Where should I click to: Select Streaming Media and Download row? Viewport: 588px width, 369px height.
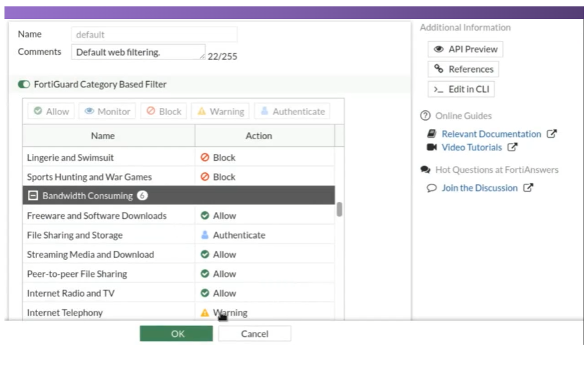(x=178, y=254)
